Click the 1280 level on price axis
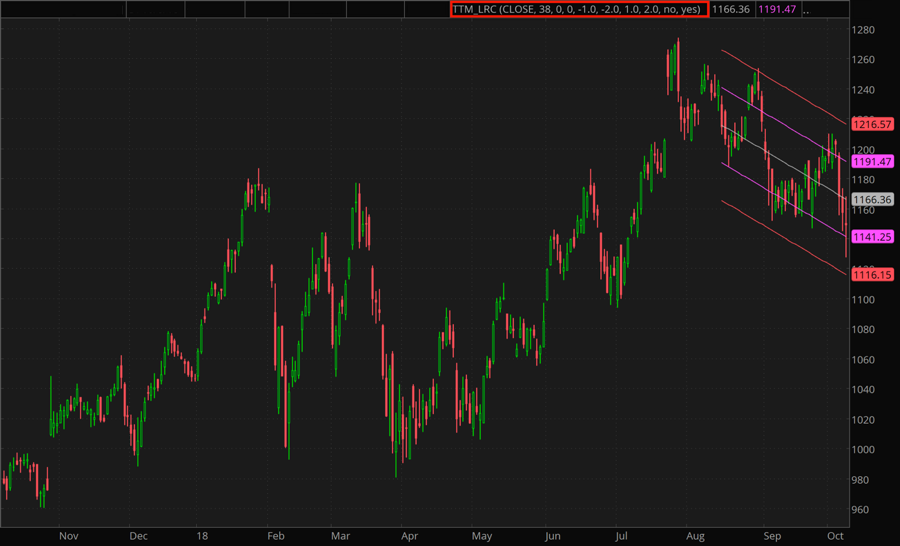Image resolution: width=900 pixels, height=546 pixels. [865, 30]
